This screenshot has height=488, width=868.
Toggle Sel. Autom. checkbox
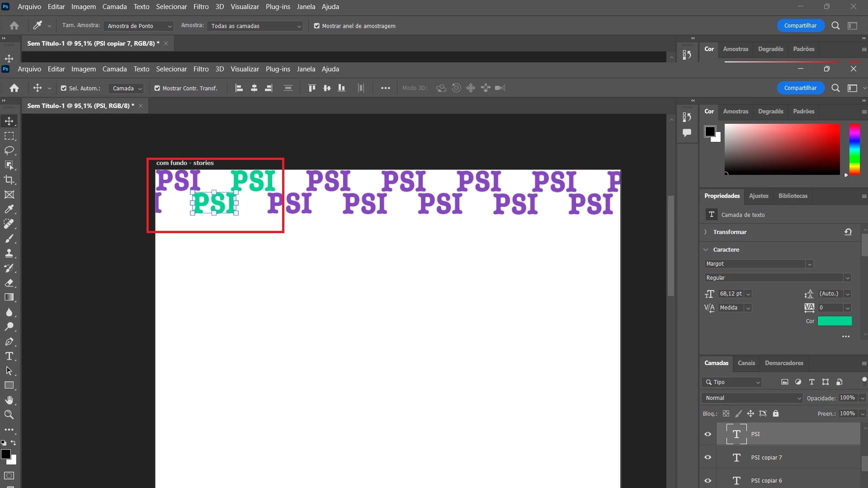(64, 89)
